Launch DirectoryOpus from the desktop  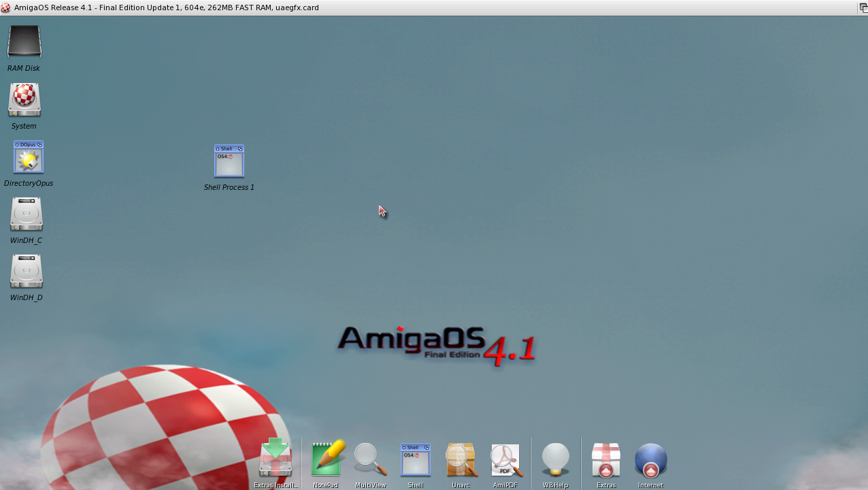tap(28, 158)
